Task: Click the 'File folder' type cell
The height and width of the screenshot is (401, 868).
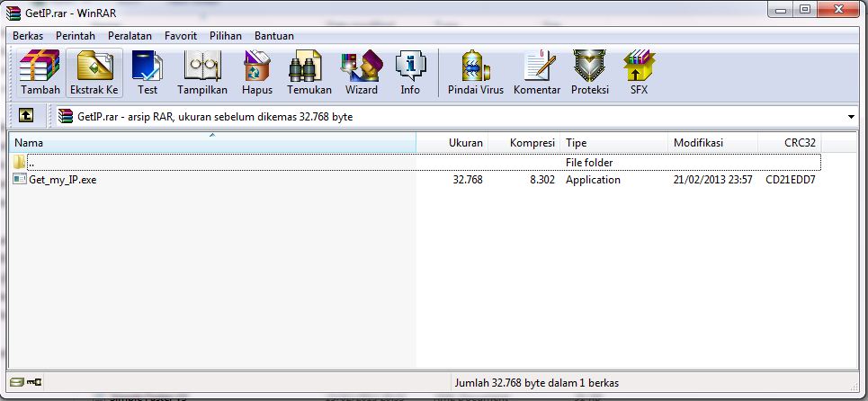Action: (589, 163)
